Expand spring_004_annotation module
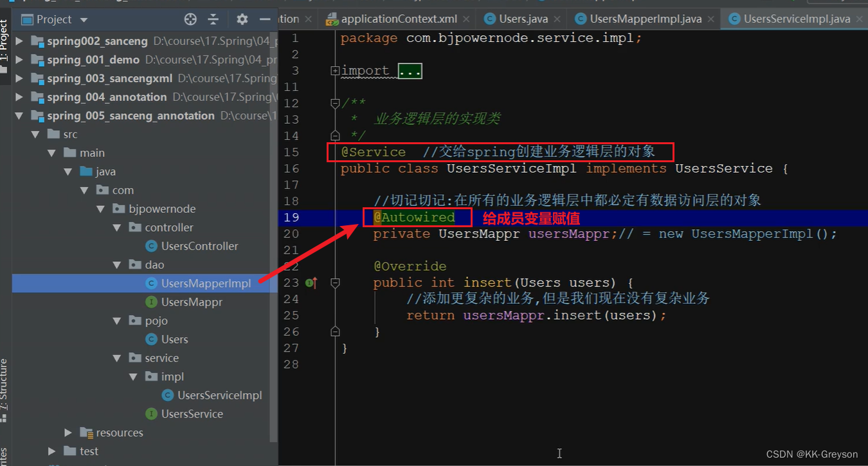The image size is (868, 466). point(19,97)
